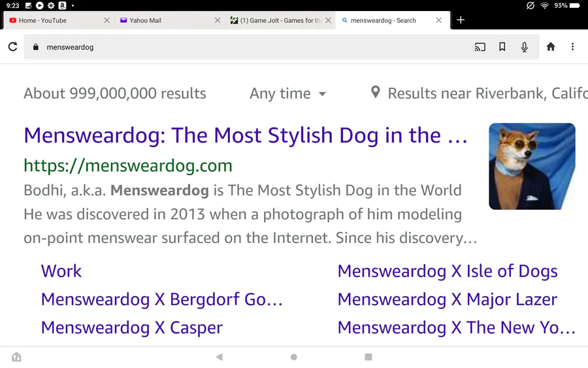
Task: Open Results near Riverbank location text
Action: (x=487, y=93)
